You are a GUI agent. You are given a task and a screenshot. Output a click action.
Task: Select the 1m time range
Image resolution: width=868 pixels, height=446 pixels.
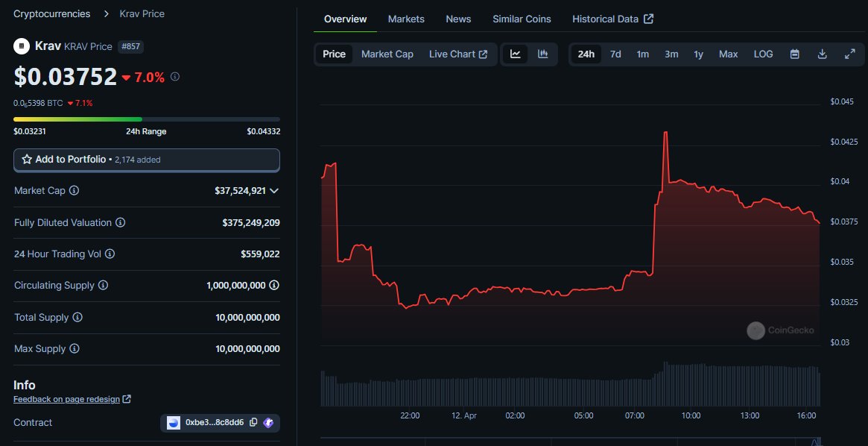(x=643, y=54)
